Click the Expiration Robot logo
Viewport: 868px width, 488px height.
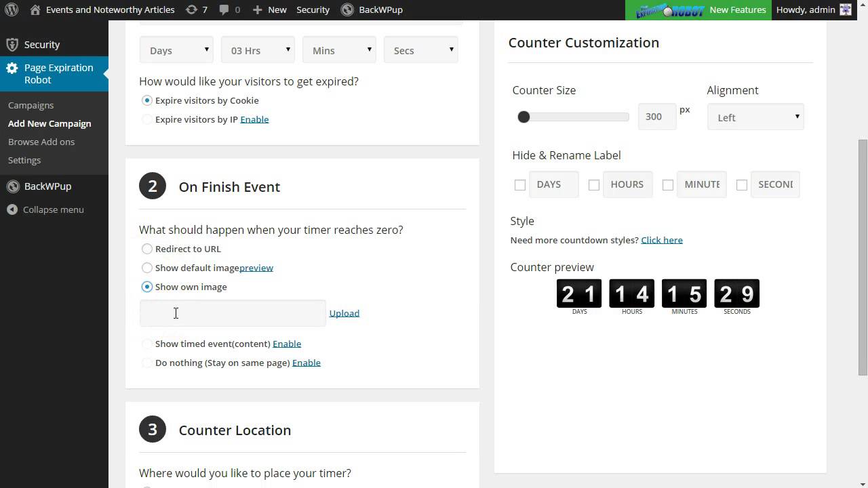tap(670, 9)
